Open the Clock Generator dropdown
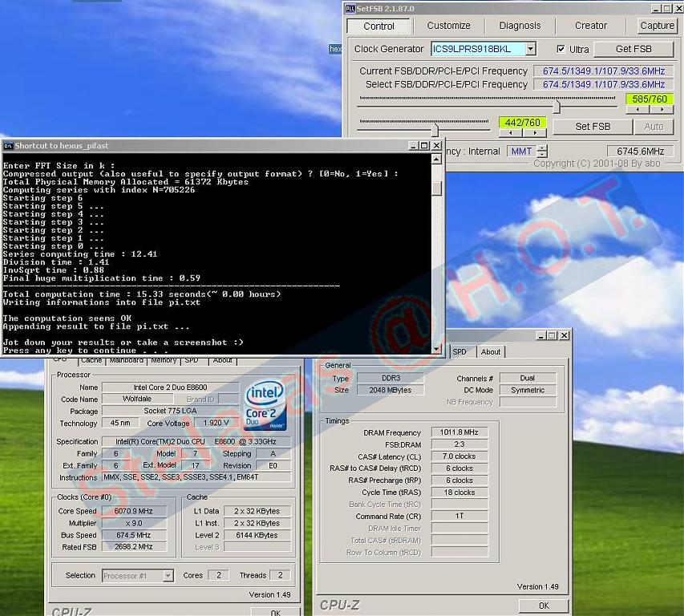Screen dimensions: 684x616 click(x=531, y=49)
